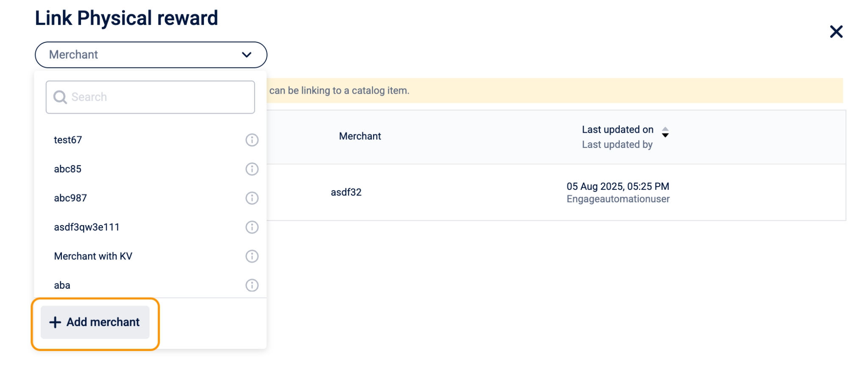Show info for the abc987 merchant

pyautogui.click(x=252, y=198)
